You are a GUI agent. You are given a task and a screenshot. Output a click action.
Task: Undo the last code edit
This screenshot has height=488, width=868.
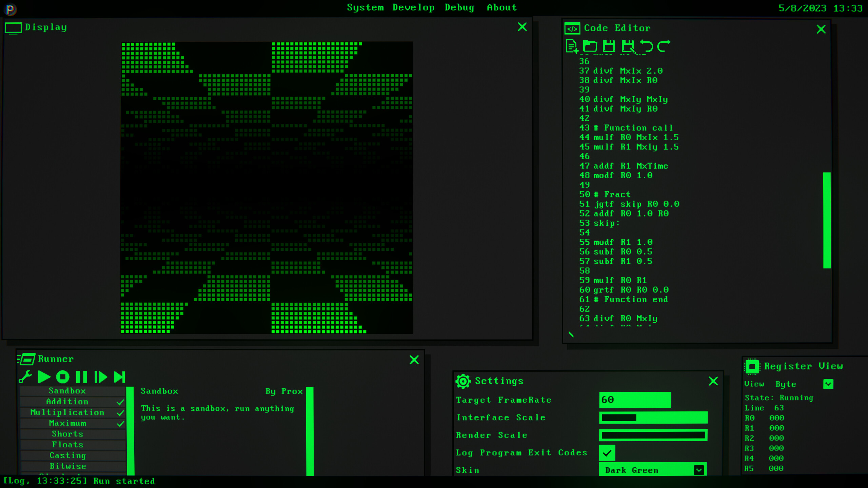(x=647, y=46)
